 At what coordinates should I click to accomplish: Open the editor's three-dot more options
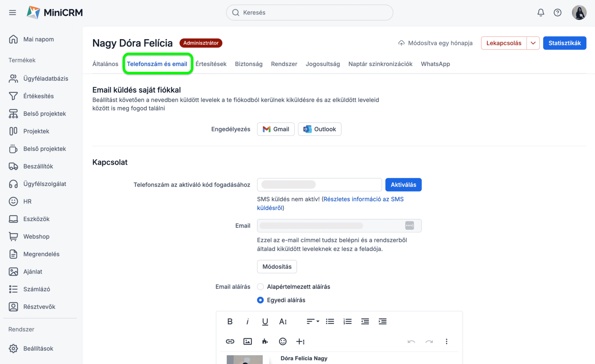[446, 341]
